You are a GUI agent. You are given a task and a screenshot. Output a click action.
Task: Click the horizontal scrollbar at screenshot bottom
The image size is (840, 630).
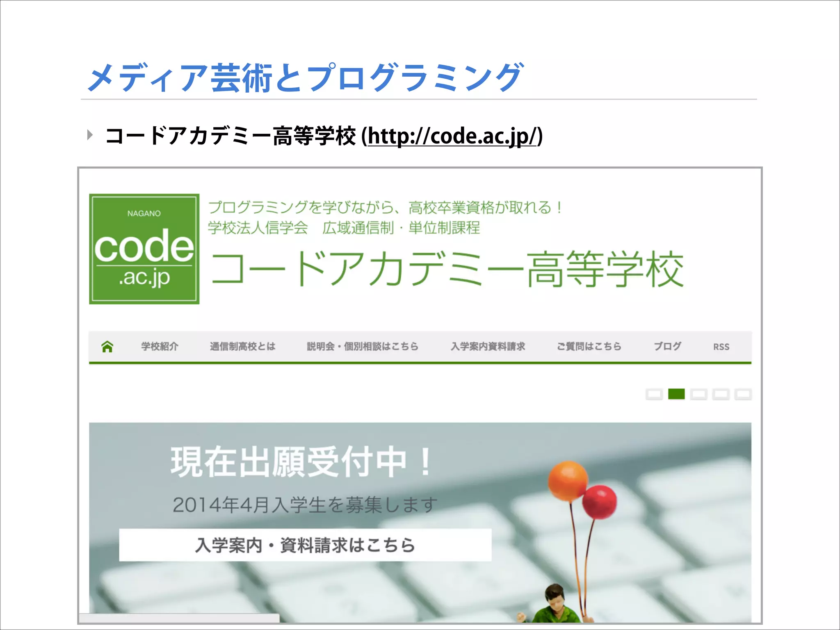pyautogui.click(x=179, y=618)
